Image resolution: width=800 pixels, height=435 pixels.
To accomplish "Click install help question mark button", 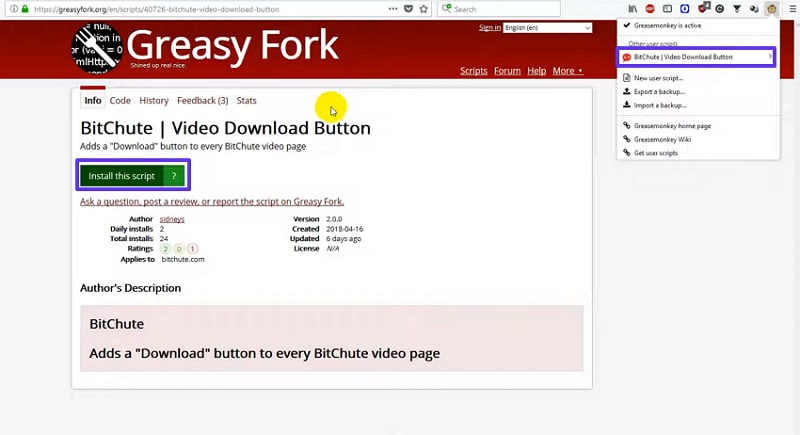I will pyautogui.click(x=173, y=176).
